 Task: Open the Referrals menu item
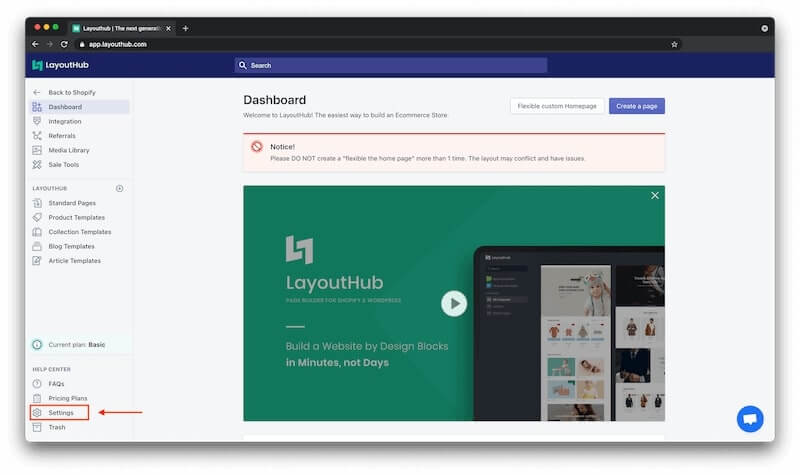62,136
